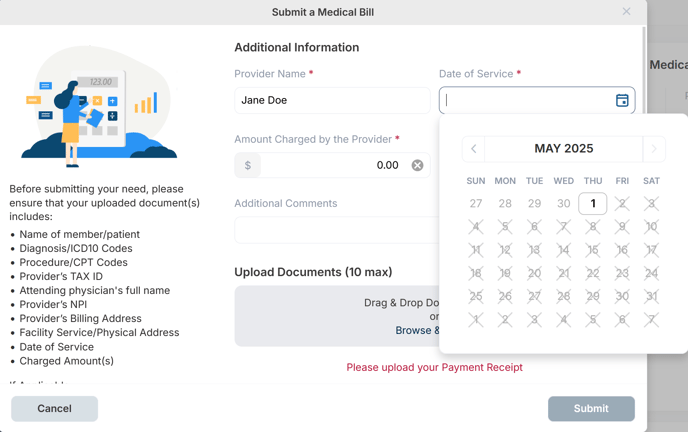This screenshot has width=688, height=432.
Task: Click the dollar sign prefix icon
Action: point(247,165)
